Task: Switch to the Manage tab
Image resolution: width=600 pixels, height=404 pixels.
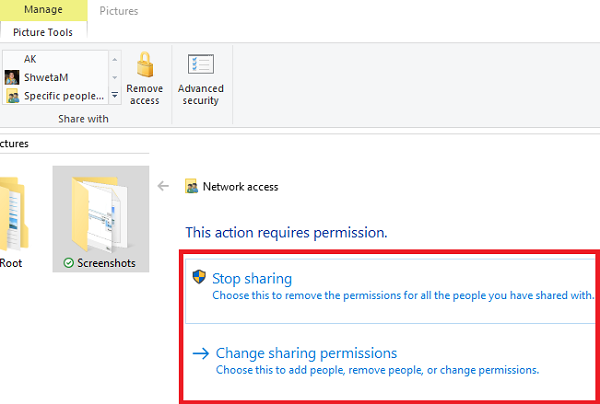Action: [42, 11]
